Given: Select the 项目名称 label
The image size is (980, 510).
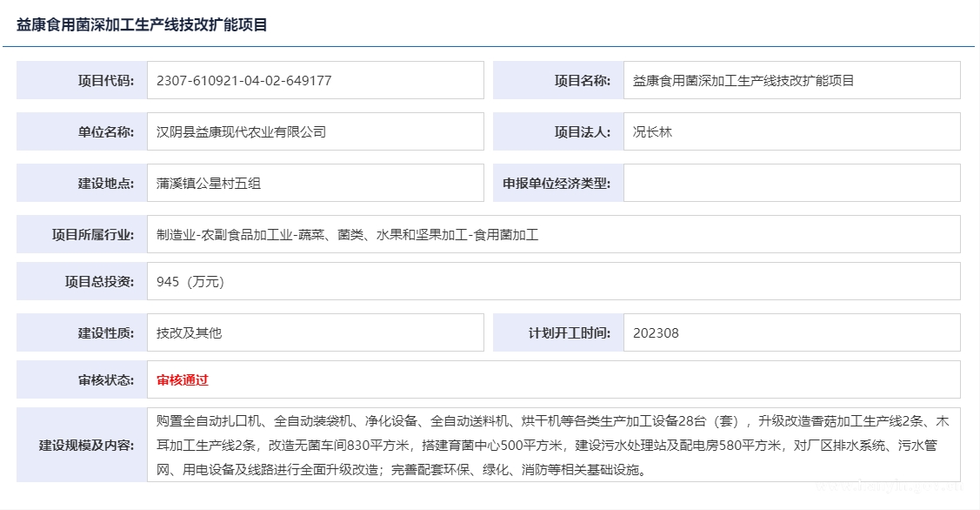Looking at the screenshot, I should 583,81.
